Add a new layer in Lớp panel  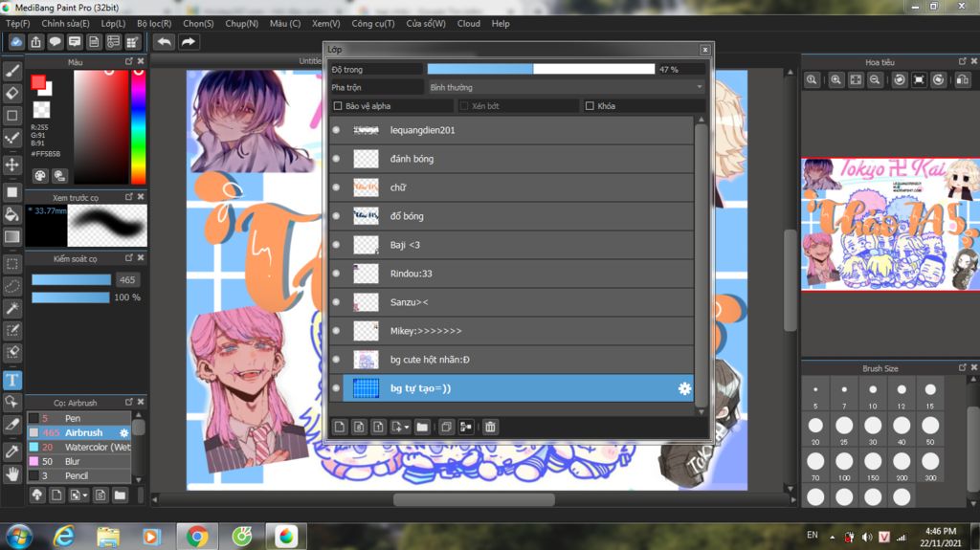pyautogui.click(x=340, y=427)
